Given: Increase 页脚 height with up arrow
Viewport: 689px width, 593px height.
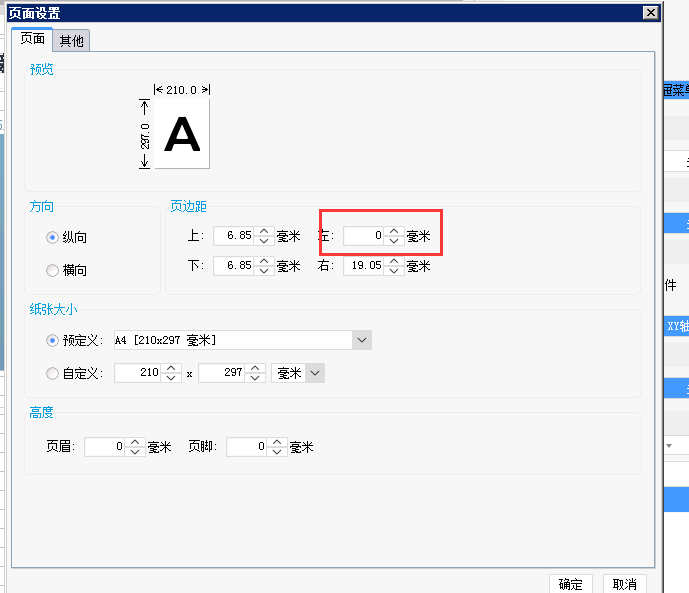Looking at the screenshot, I should coord(277,442).
